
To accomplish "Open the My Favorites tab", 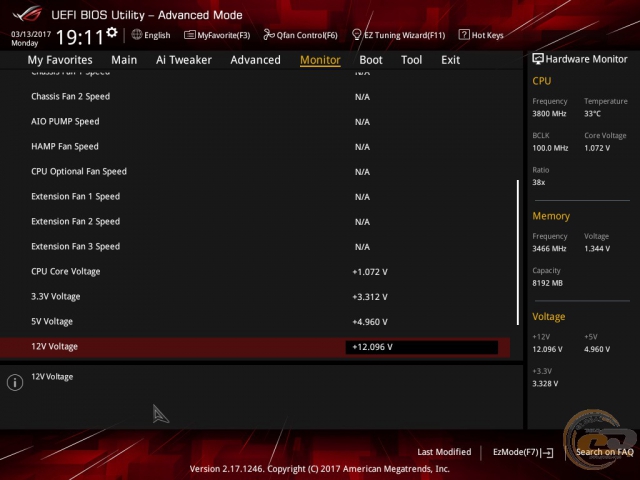I will (60, 60).
